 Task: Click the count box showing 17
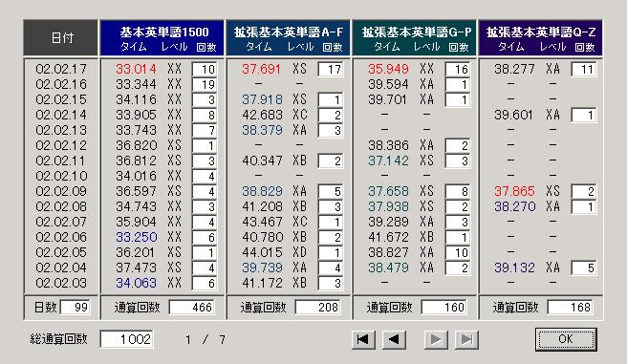pyautogui.click(x=331, y=69)
